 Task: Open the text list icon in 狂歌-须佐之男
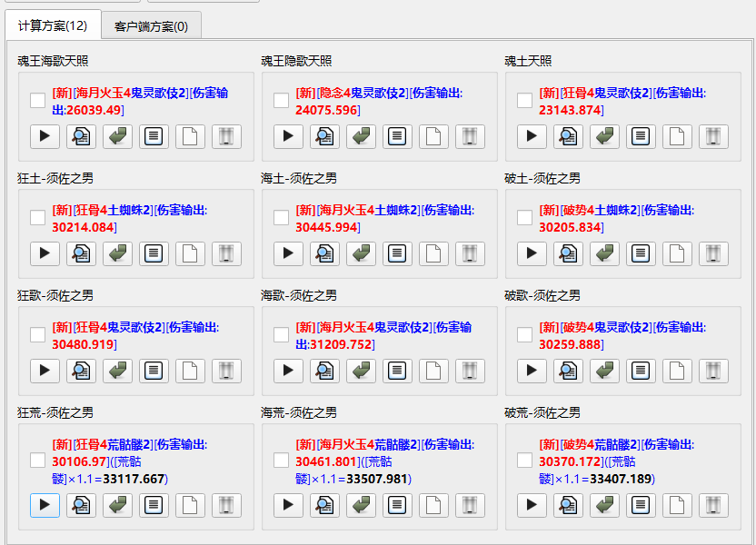154,371
